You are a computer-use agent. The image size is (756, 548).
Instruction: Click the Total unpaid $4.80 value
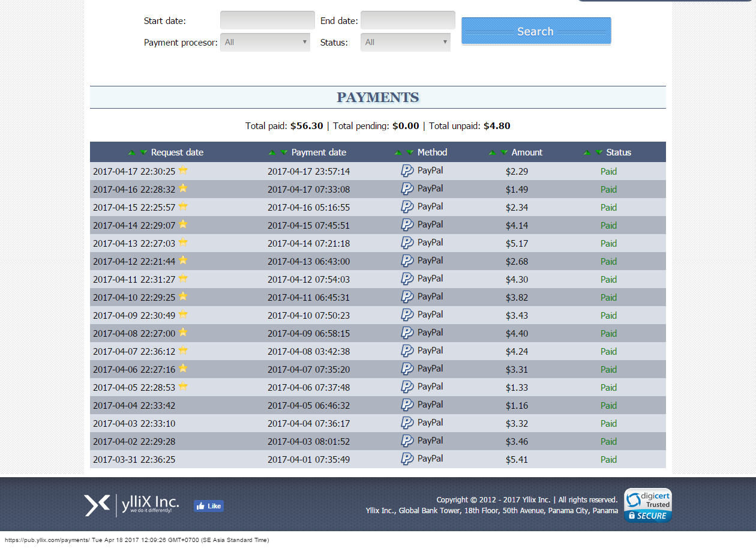pos(497,126)
